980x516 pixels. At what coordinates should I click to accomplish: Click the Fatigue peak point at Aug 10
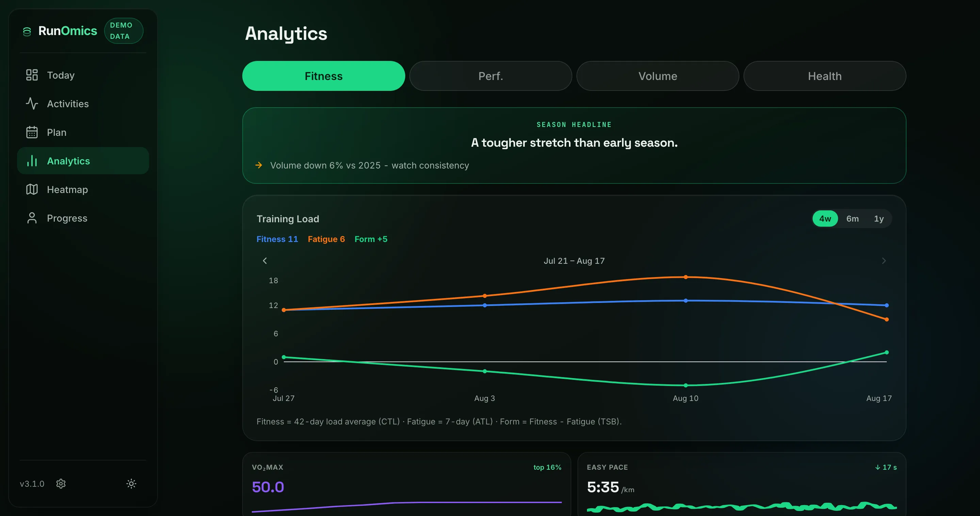[686, 277]
